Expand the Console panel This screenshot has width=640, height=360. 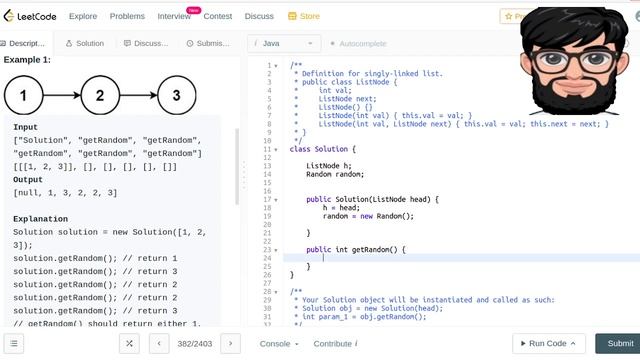[x=279, y=344]
